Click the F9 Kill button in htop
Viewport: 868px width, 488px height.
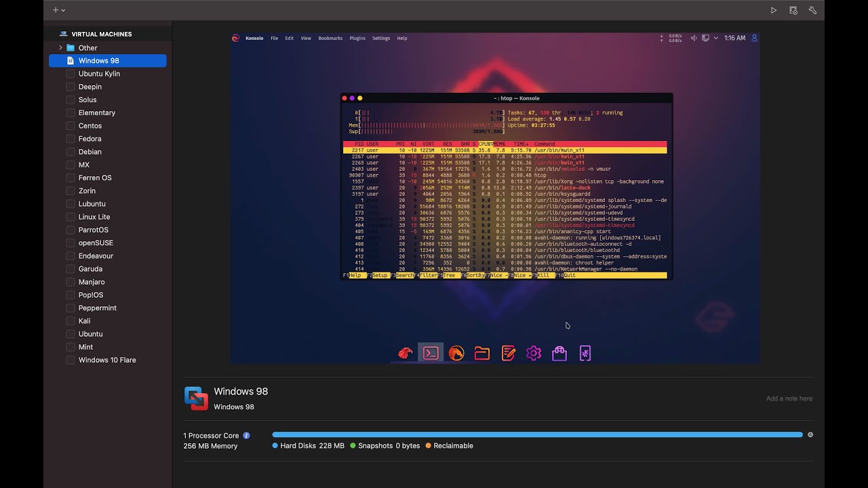tap(542, 276)
